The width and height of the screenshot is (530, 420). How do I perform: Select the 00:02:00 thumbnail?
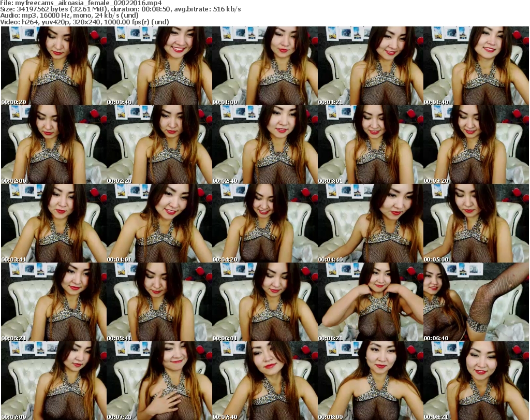(x=54, y=144)
